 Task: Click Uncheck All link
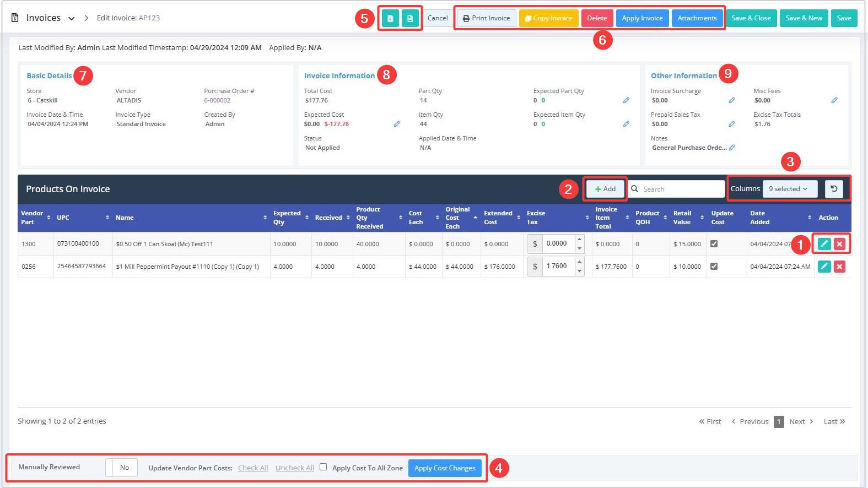coord(295,468)
